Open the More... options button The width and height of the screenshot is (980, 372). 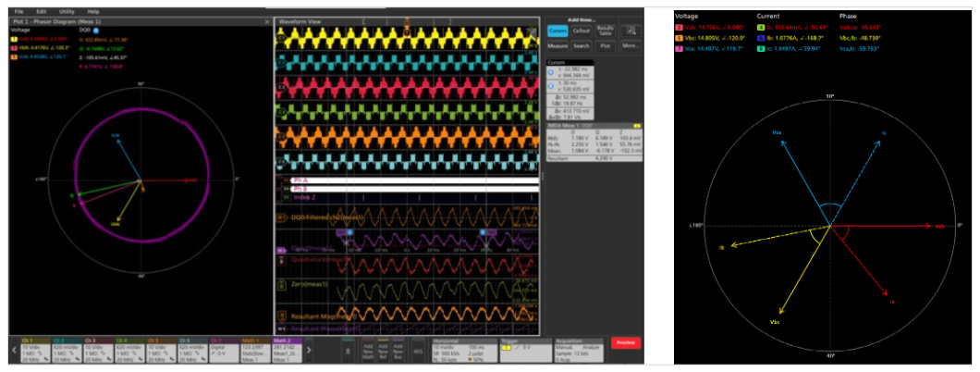(630, 46)
